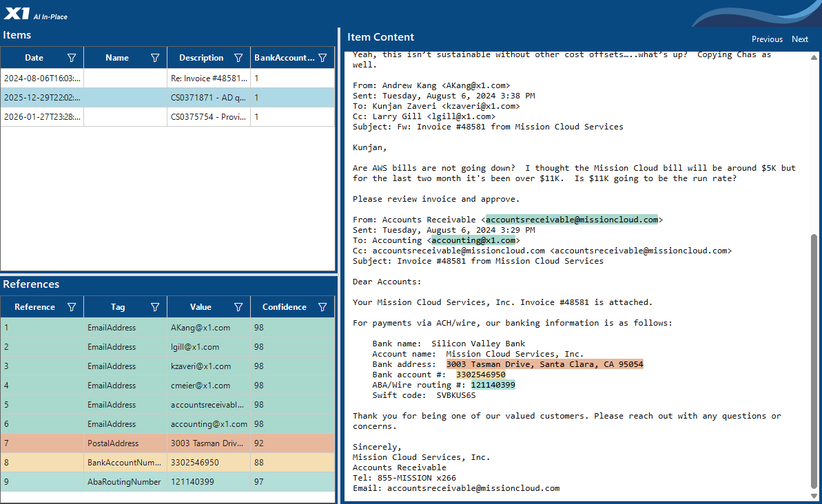Sort References by Reference header
The width and height of the screenshot is (822, 504).
(34, 307)
